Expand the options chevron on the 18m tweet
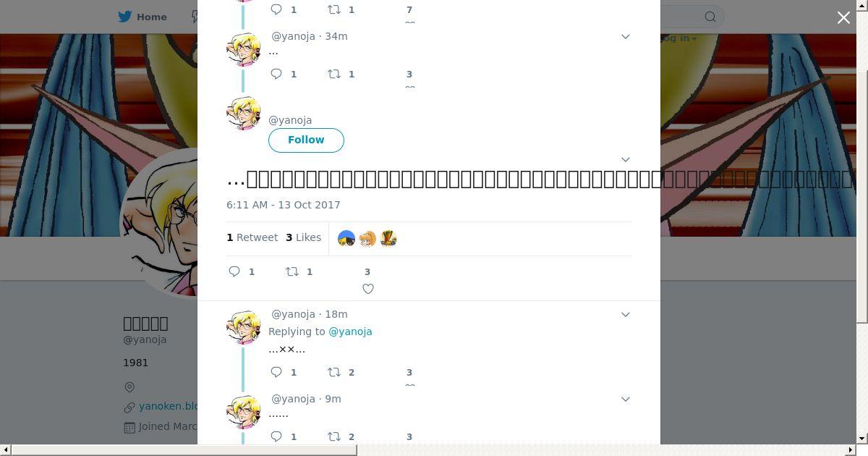This screenshot has width=868, height=456. point(626,314)
